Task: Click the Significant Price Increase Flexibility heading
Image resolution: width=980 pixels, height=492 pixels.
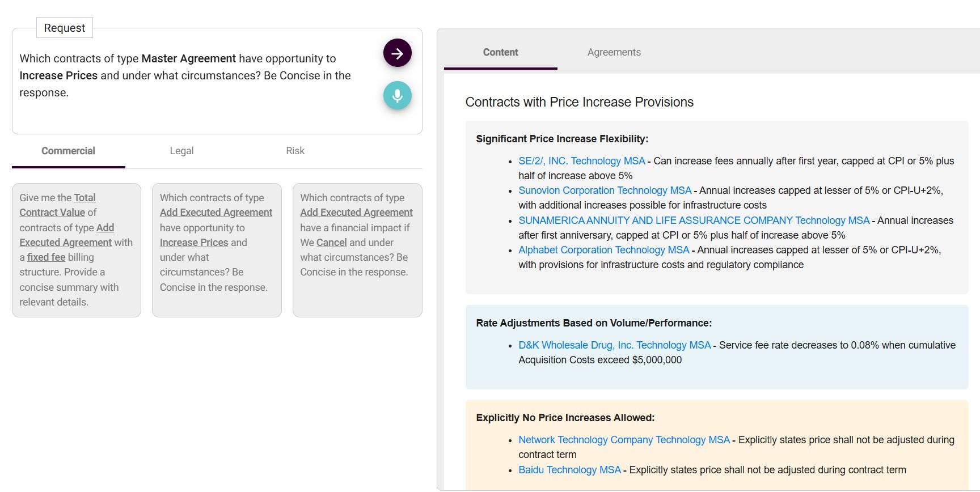Action: coord(561,139)
